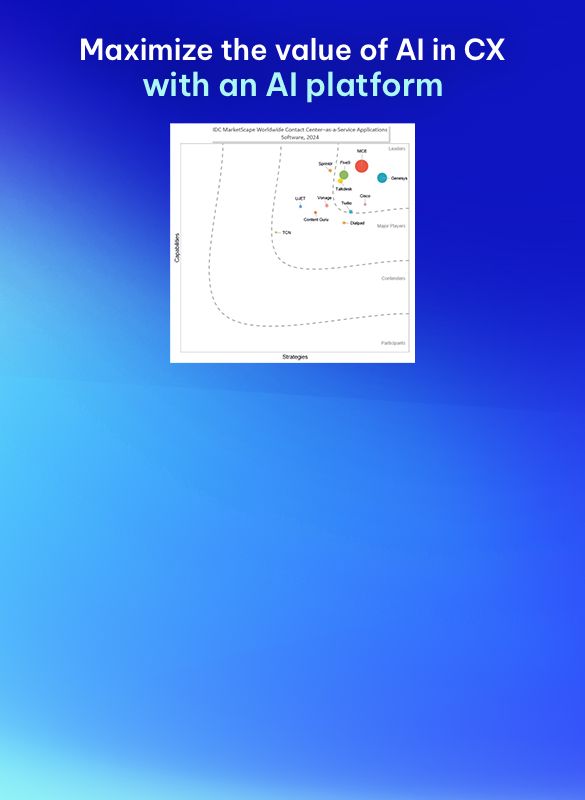Click the Major Players category label
This screenshot has height=800, width=585.
click(x=391, y=226)
